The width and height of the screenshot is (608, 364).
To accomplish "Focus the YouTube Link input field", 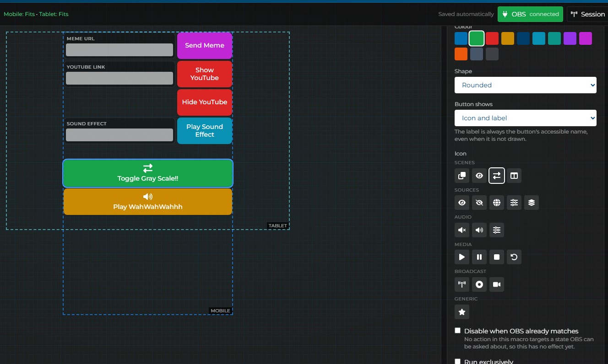I will (119, 78).
